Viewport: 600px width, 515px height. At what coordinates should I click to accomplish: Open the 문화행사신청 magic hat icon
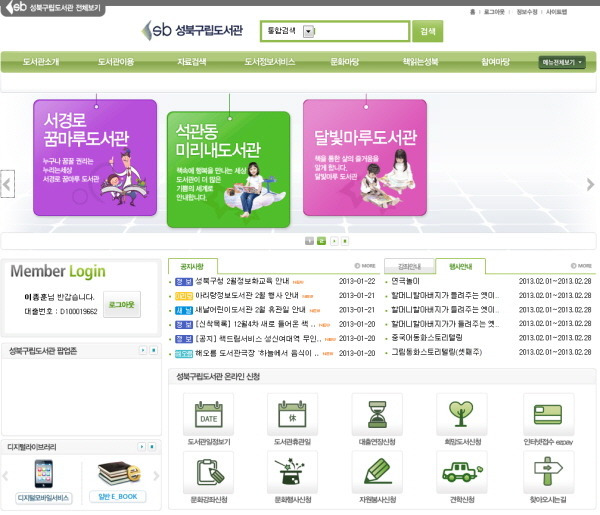[292, 473]
